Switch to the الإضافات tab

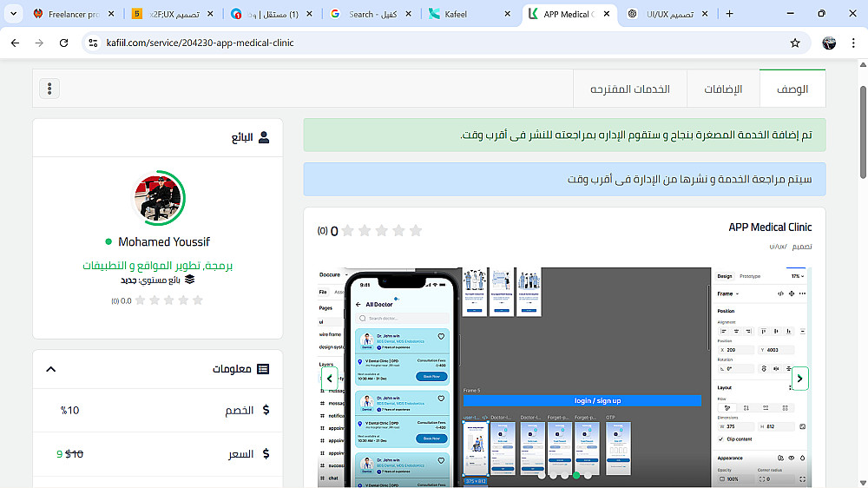tap(723, 89)
